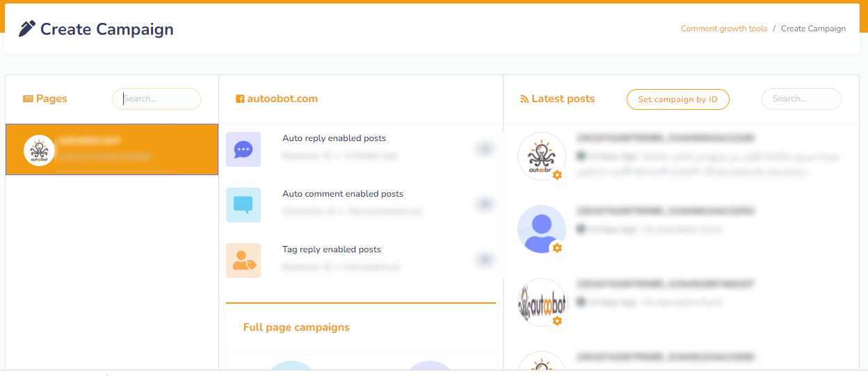Click the pencil icon beside Create Campaign

(x=27, y=28)
